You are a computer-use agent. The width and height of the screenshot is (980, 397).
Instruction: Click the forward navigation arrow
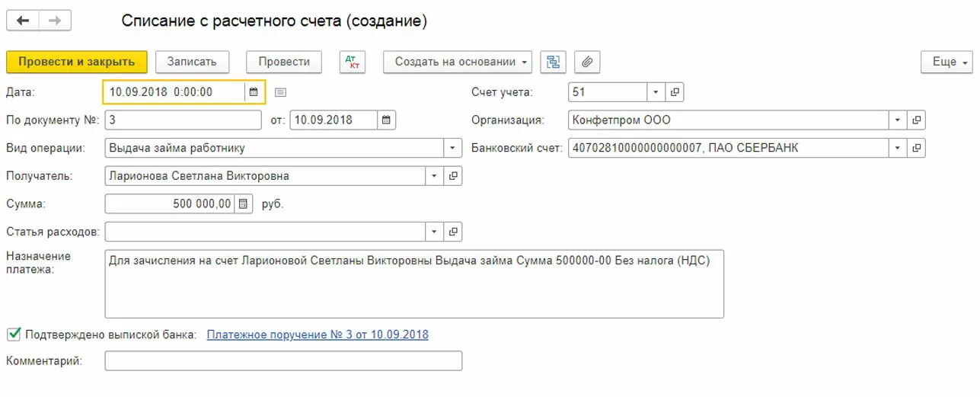[55, 21]
